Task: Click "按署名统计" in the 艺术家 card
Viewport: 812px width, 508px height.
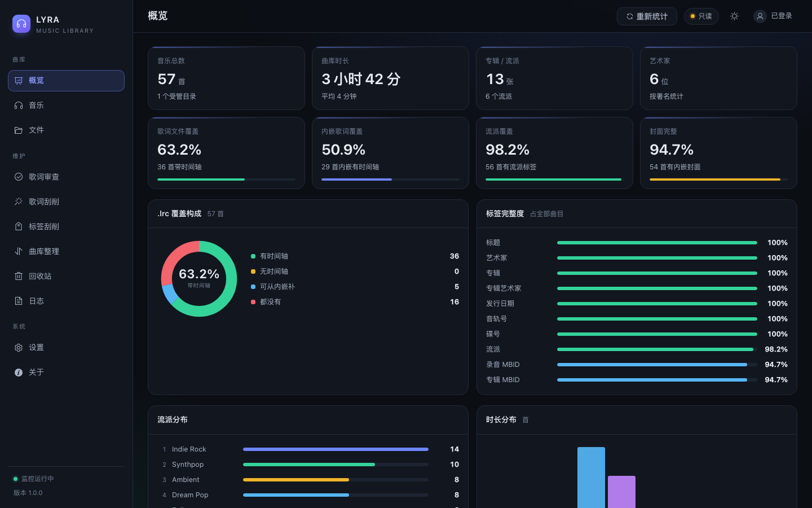Action: pyautogui.click(x=666, y=97)
